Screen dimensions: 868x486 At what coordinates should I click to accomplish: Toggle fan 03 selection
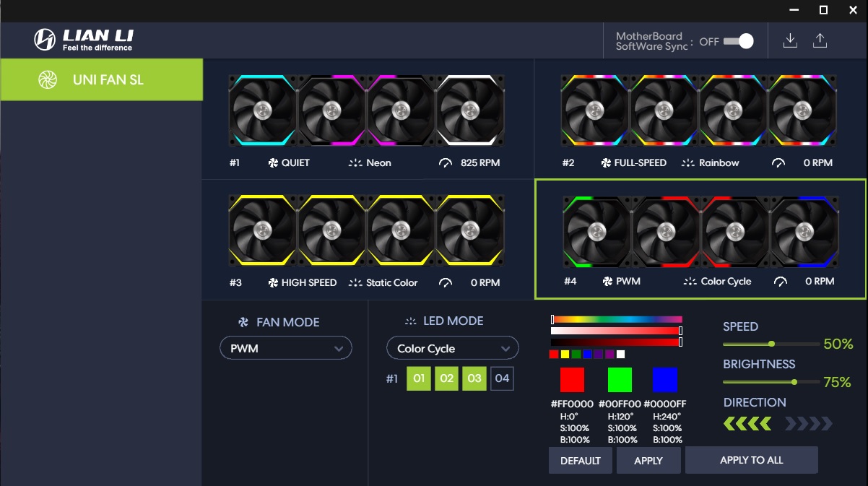coord(474,378)
